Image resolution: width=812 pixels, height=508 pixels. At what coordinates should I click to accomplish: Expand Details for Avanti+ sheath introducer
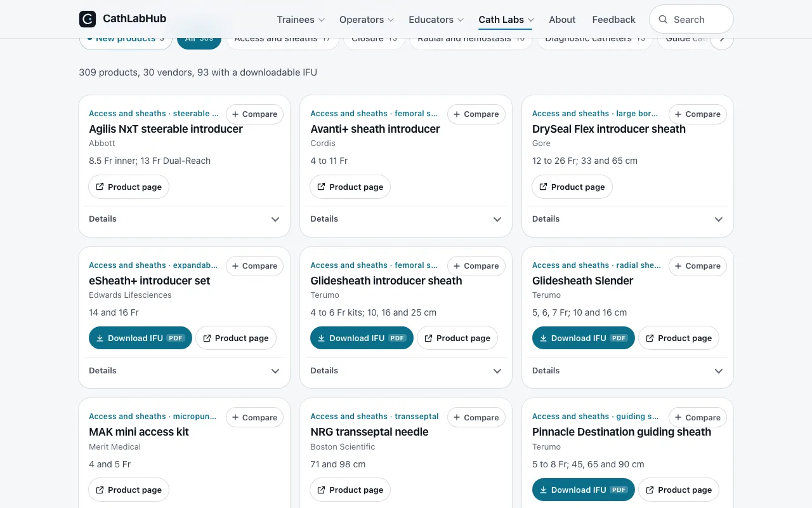[406, 219]
